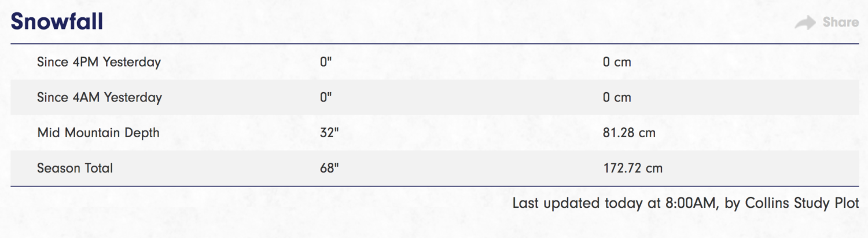
Task: Click the Share arrow icon
Action: pyautogui.click(x=805, y=23)
